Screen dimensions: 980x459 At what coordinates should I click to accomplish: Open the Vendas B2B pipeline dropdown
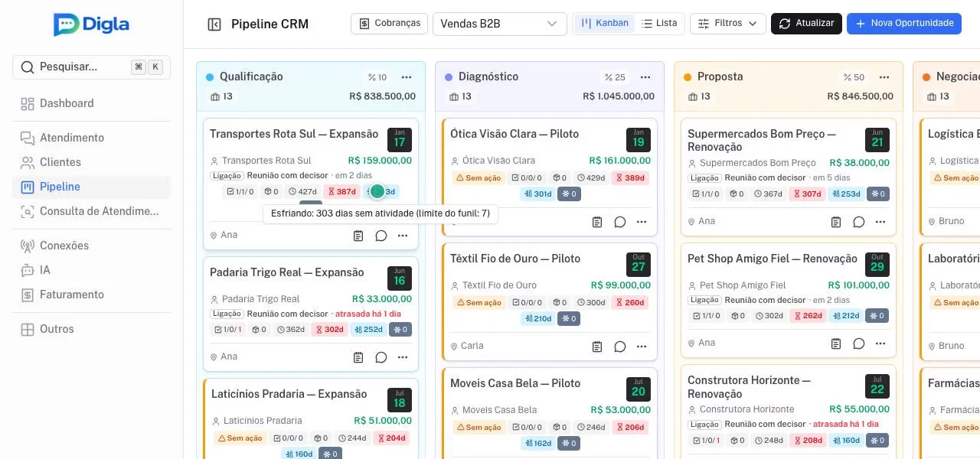[x=499, y=24]
